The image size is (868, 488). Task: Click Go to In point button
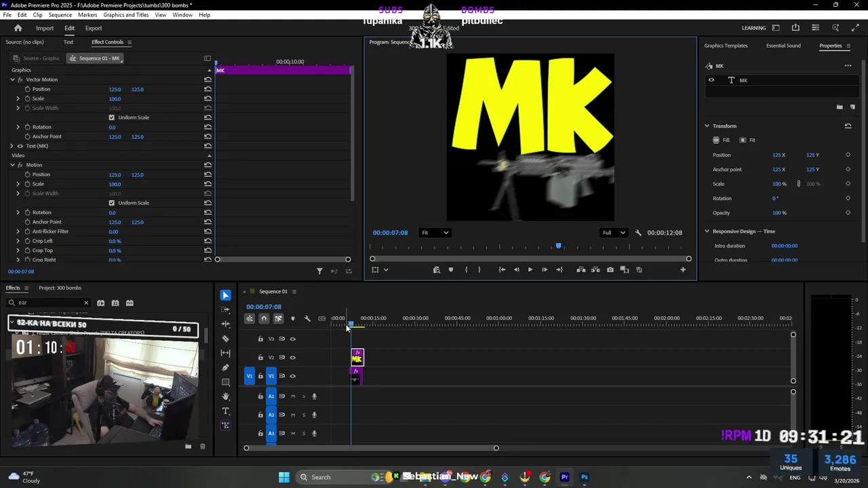(x=502, y=270)
